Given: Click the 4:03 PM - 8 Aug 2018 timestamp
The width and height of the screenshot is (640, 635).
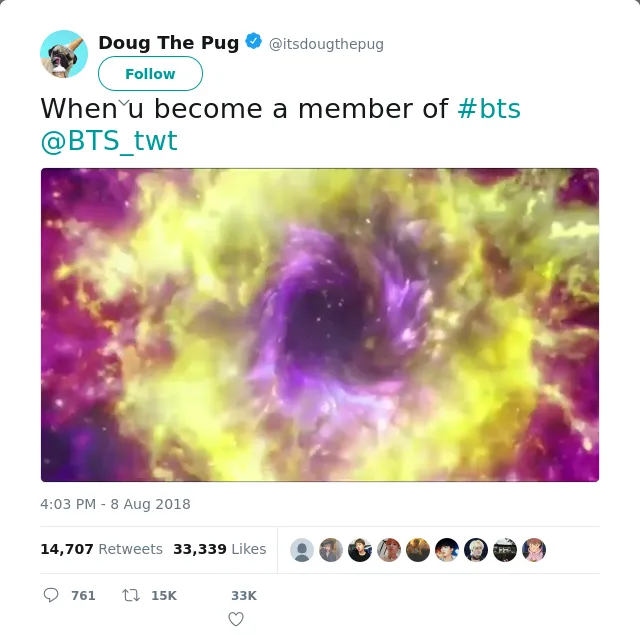Looking at the screenshot, I should 116,504.
